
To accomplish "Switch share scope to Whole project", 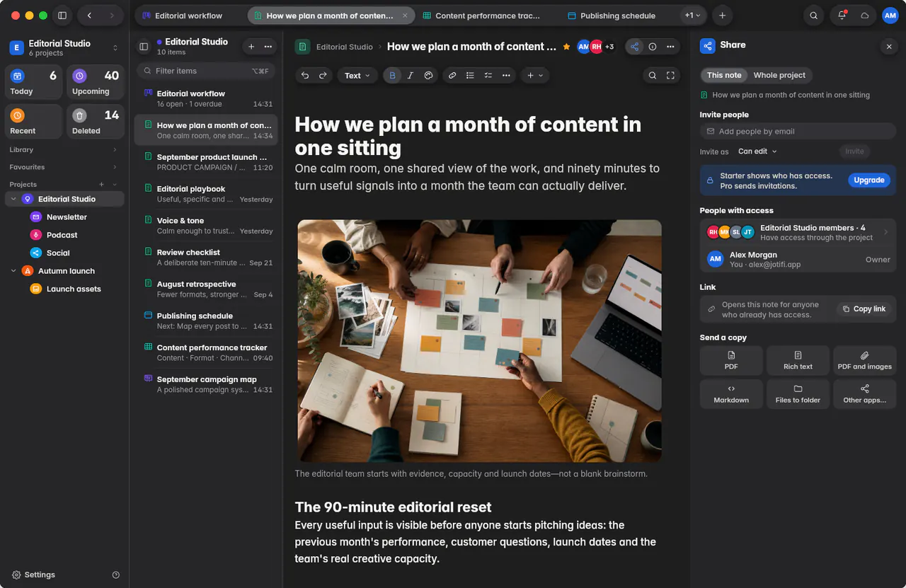I will pos(779,75).
